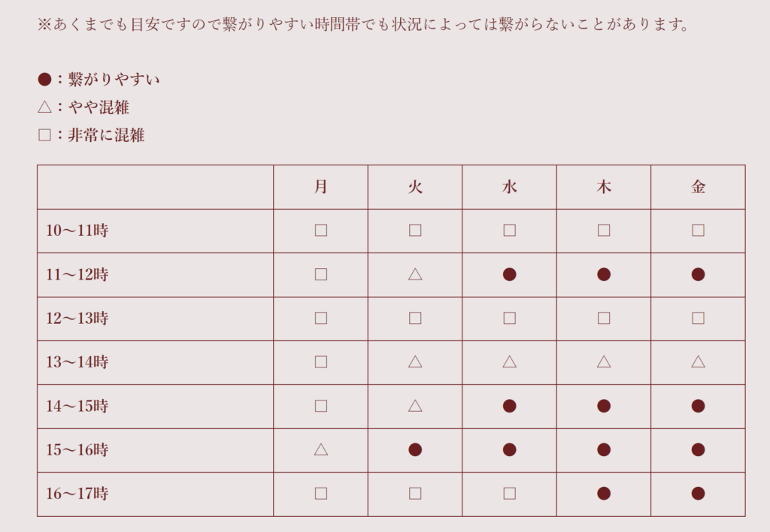
Task: Click the square for Monday 10～11時
Action: [320, 230]
